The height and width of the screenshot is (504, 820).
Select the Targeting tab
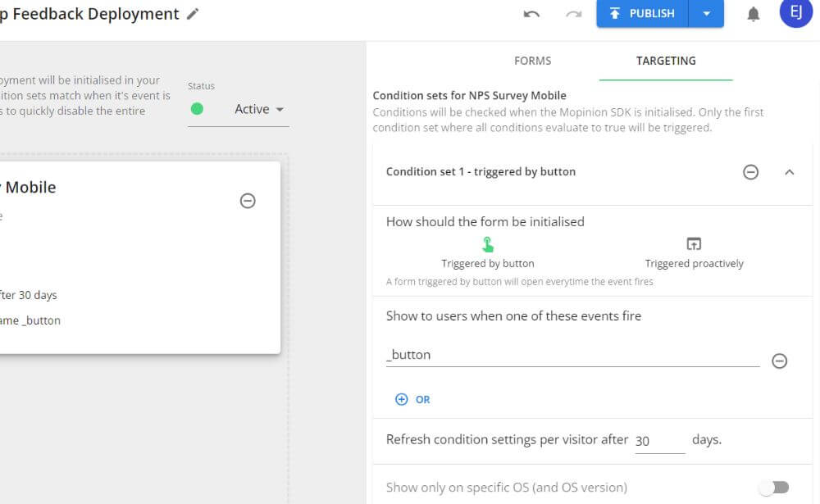666,61
